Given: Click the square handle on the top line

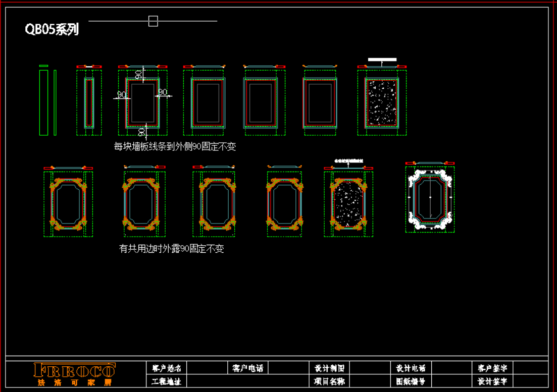Looking at the screenshot, I should [153, 21].
